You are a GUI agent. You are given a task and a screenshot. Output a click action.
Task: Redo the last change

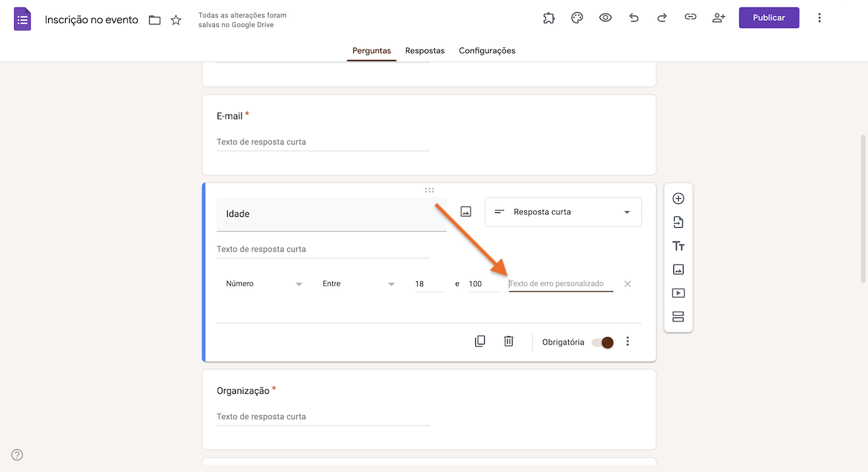(x=662, y=18)
